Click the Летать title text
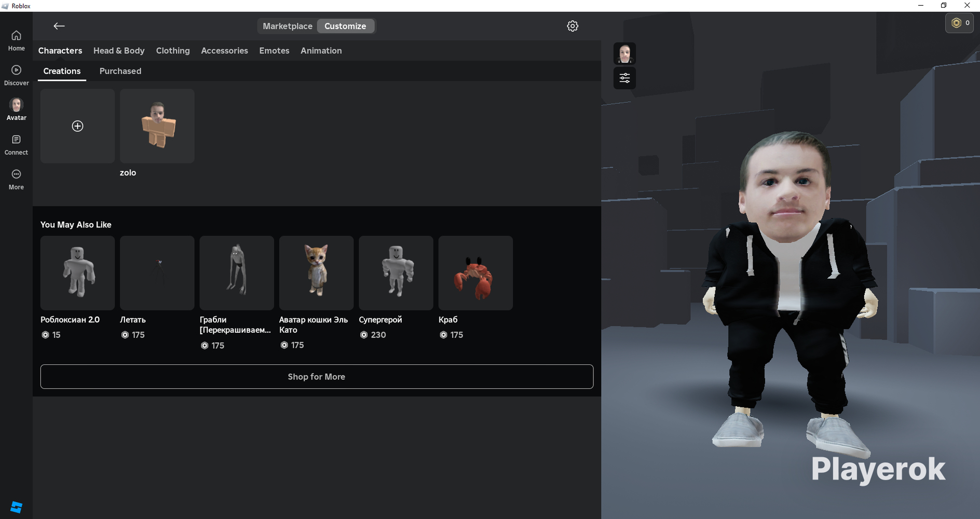This screenshot has width=980, height=519. pos(133,320)
